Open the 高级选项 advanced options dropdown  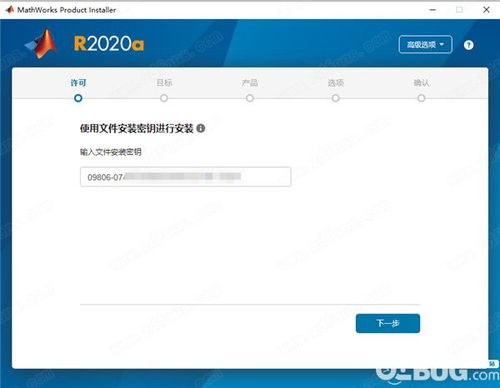(x=425, y=44)
